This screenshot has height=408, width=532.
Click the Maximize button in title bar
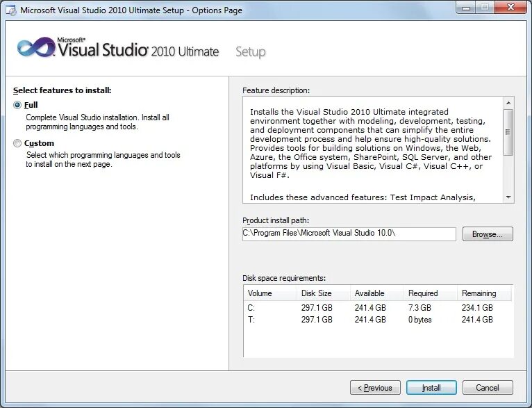tap(485, 8)
